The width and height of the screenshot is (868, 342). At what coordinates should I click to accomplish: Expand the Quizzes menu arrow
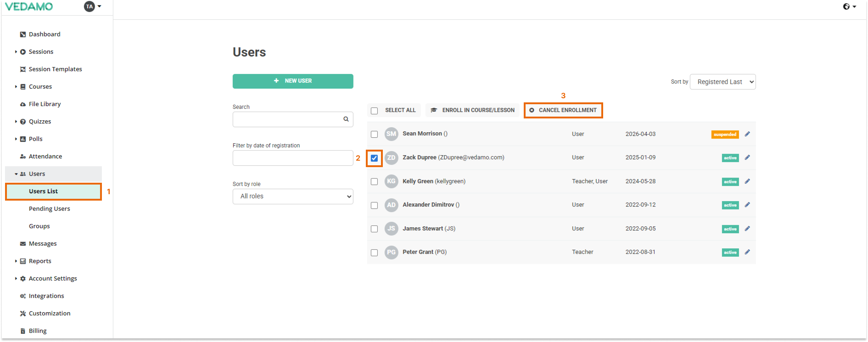(x=16, y=122)
